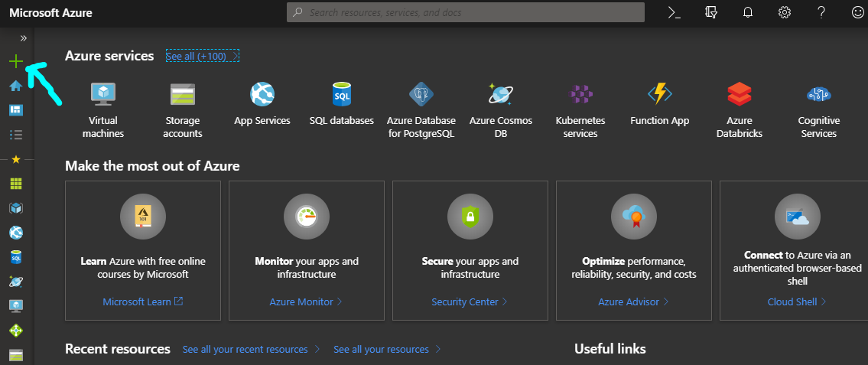Open Cloud Shell from the top bar
868x365 pixels.
point(675,12)
